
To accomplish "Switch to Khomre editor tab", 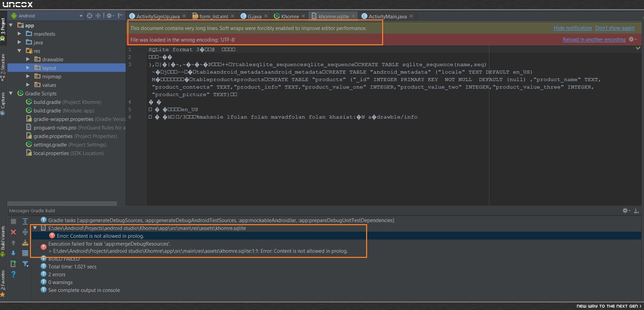I will point(290,16).
